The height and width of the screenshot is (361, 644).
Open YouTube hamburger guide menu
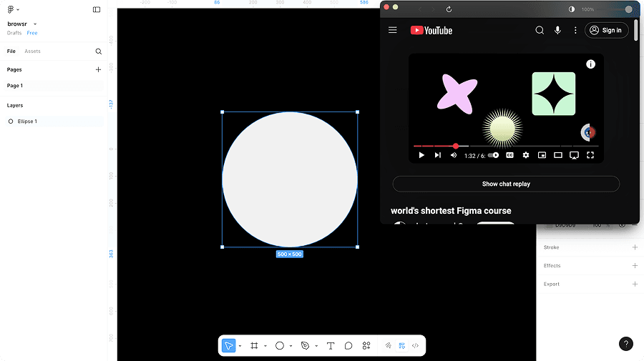pos(393,30)
